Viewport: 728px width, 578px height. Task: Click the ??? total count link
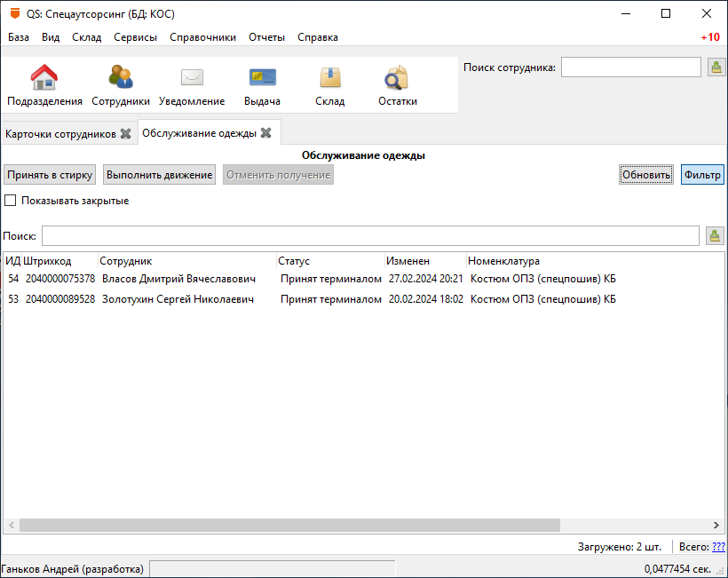[718, 547]
